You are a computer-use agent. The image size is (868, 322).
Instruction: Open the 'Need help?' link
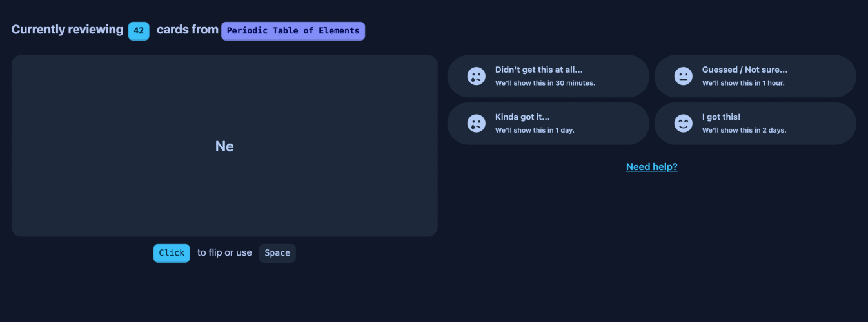651,167
